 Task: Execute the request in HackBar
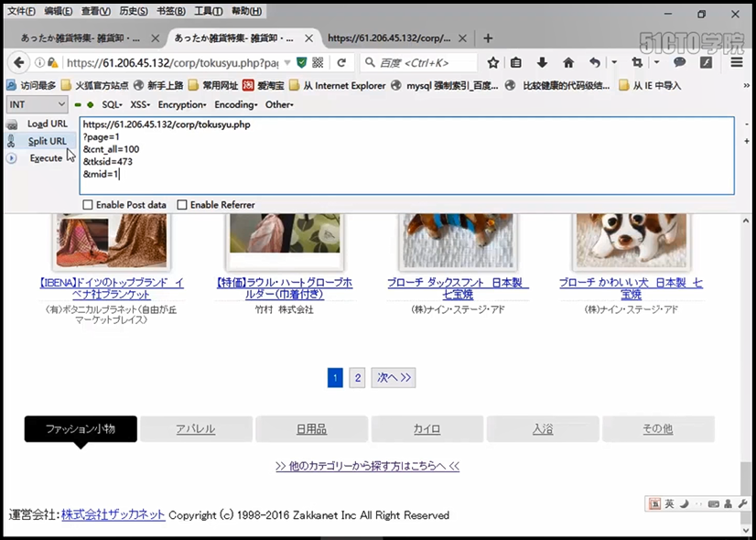point(46,157)
